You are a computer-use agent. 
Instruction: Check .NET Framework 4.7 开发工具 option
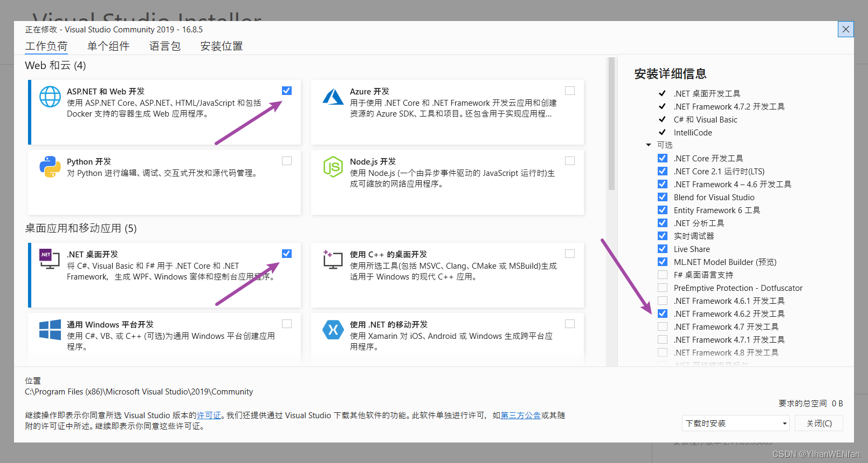663,326
